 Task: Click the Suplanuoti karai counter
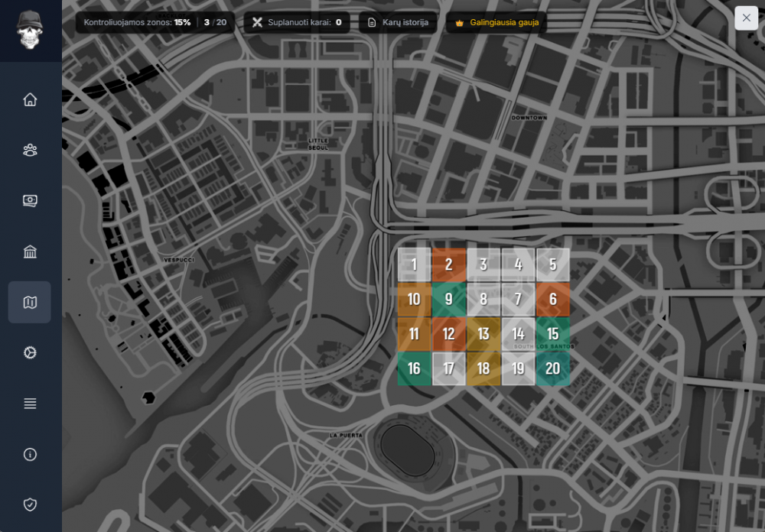pos(297,22)
